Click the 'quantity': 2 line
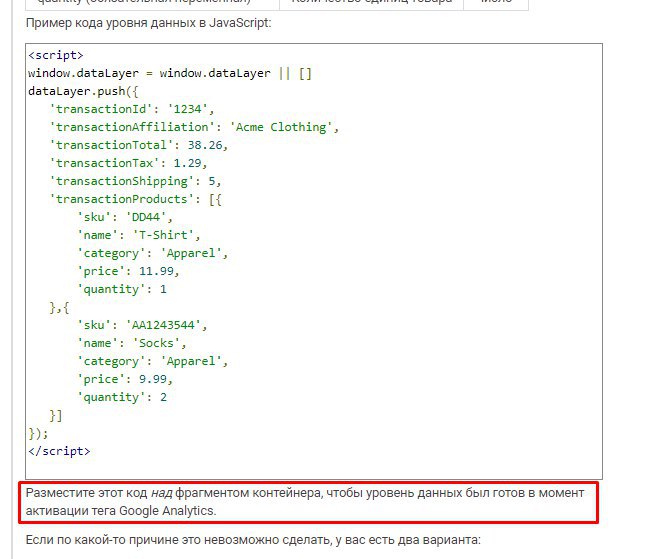This screenshot has height=559, width=650. 122,397
